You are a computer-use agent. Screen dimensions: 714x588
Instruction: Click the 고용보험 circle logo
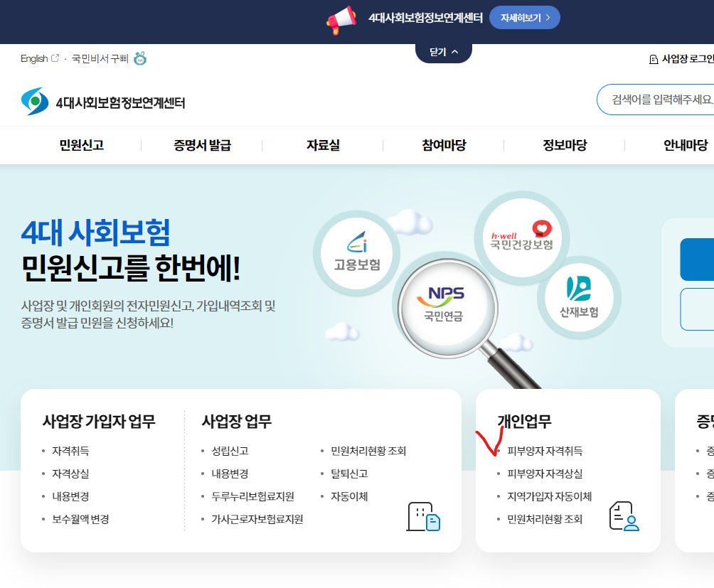coord(357,253)
